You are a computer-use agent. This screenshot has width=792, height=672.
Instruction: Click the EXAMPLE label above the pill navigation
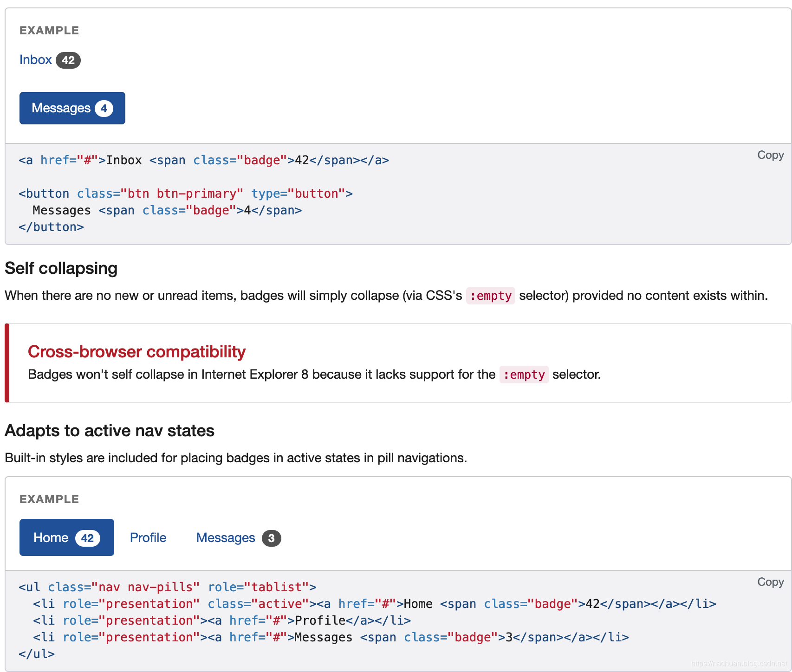click(49, 499)
